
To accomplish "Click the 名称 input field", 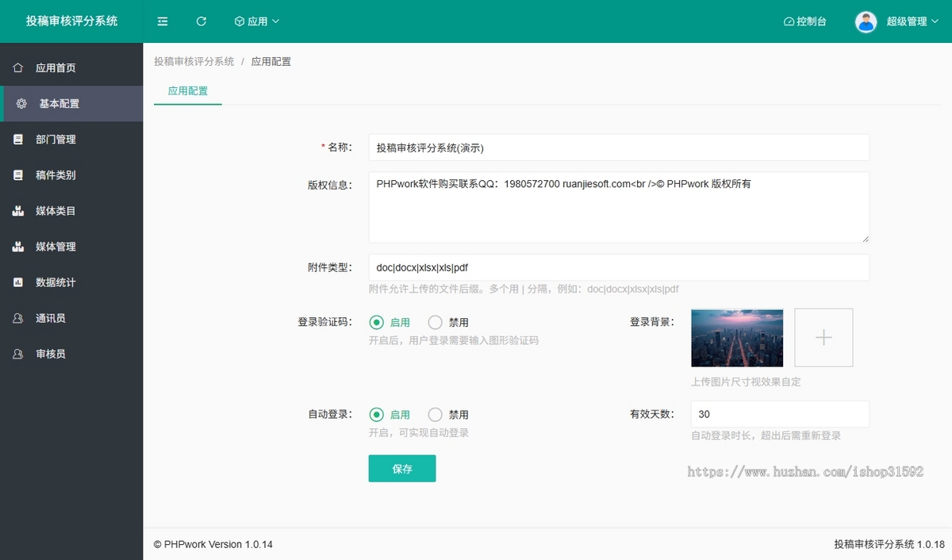I will coord(619,148).
